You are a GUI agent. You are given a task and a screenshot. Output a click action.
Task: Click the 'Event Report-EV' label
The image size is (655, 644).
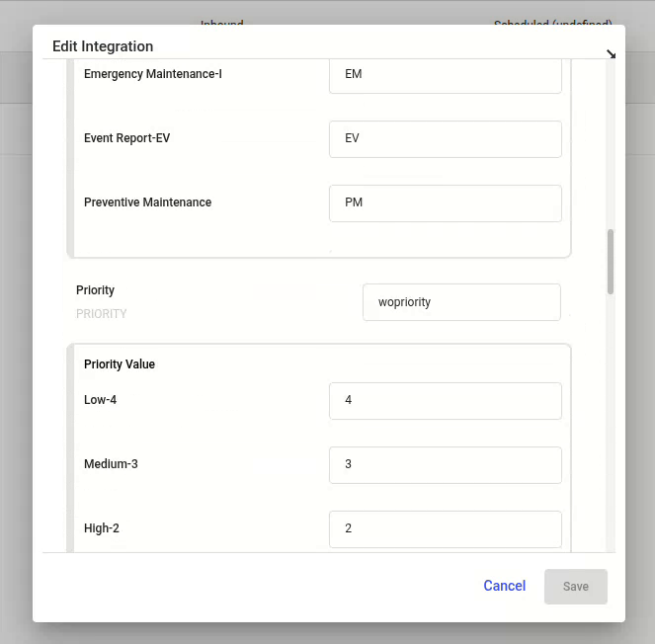[x=127, y=138]
